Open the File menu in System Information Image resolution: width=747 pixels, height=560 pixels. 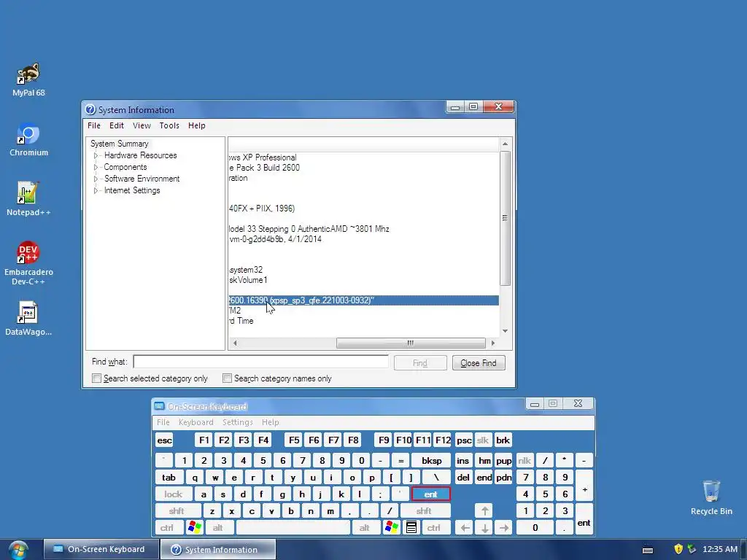(94, 125)
